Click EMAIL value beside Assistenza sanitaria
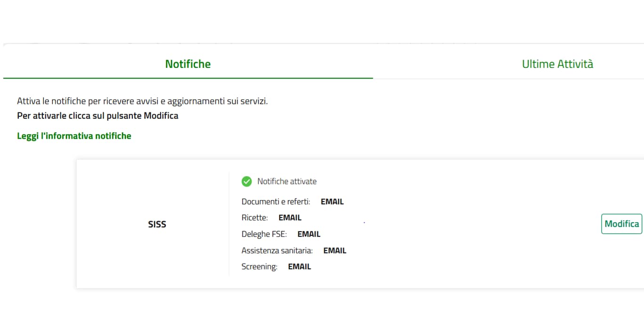The image size is (644, 336). 334,251
